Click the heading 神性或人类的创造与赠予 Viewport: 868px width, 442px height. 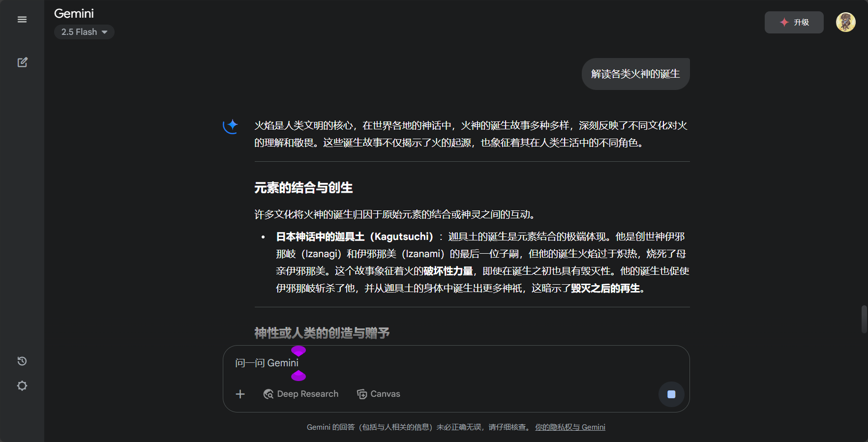[x=322, y=333]
